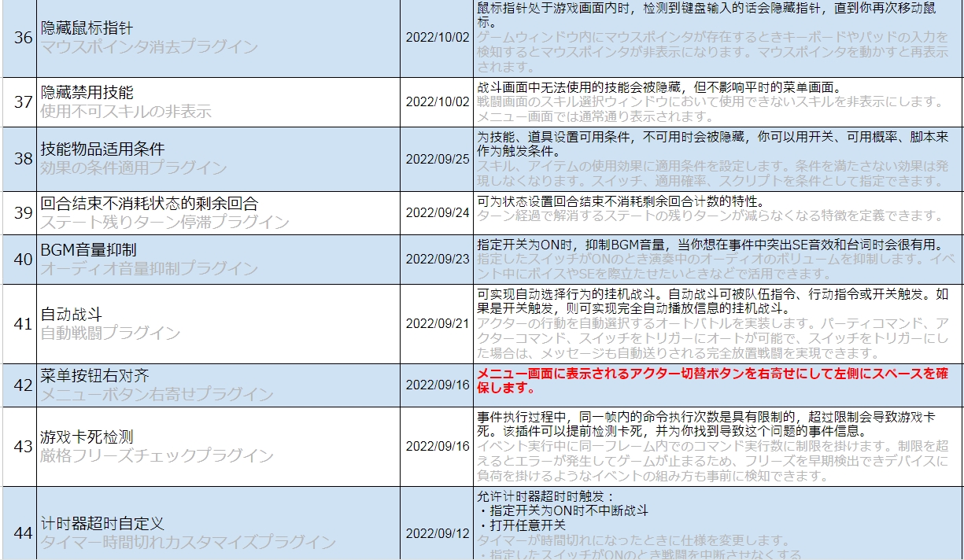Select the plugin name 游戏卡死检测

pyautogui.click(x=87, y=437)
